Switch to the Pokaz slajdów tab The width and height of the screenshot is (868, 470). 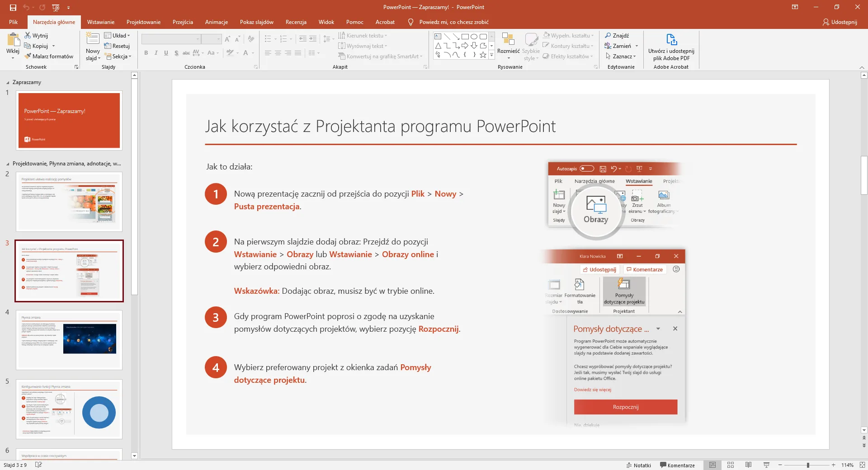257,22
